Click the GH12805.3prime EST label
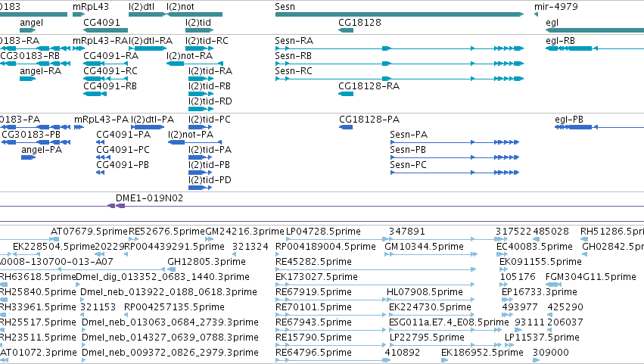 pyautogui.click(x=207, y=262)
